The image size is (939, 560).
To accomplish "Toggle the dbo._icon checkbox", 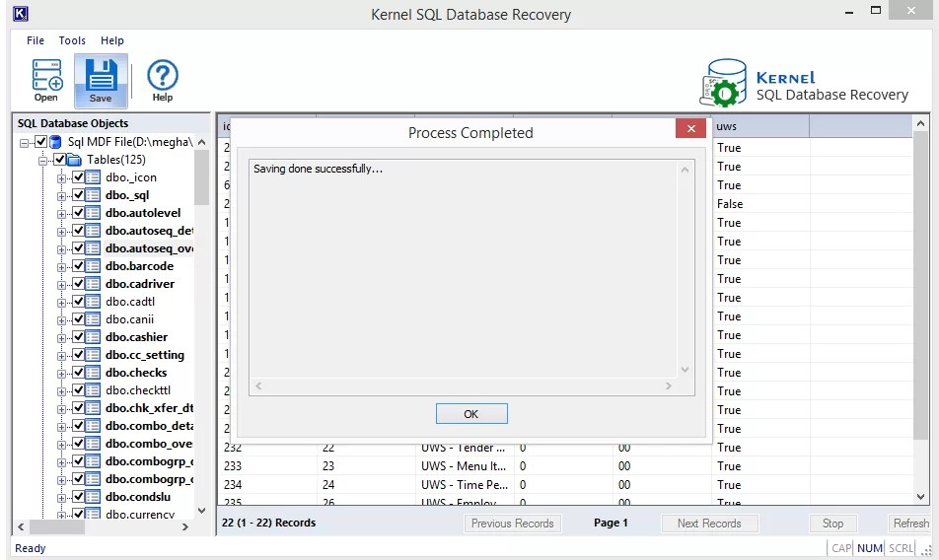I will [x=78, y=177].
